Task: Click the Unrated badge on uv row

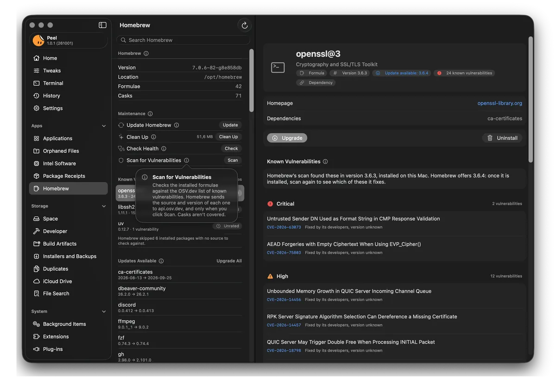Action: tap(227, 226)
